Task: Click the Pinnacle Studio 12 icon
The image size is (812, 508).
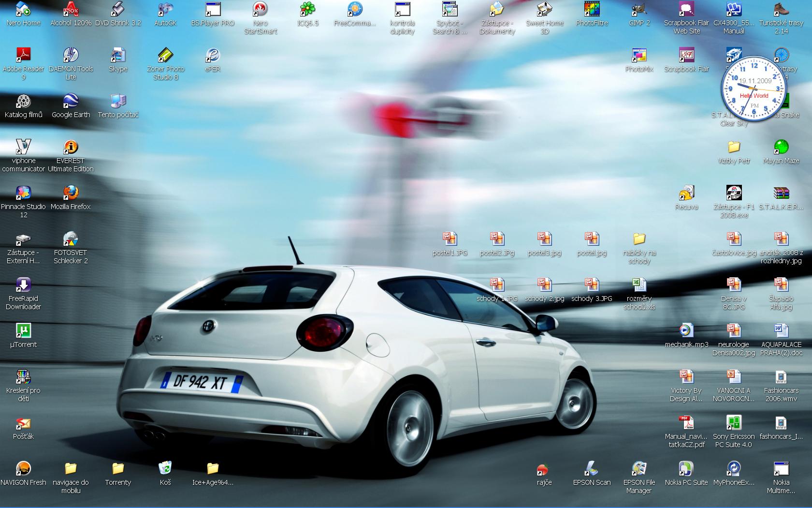Action: point(23,193)
